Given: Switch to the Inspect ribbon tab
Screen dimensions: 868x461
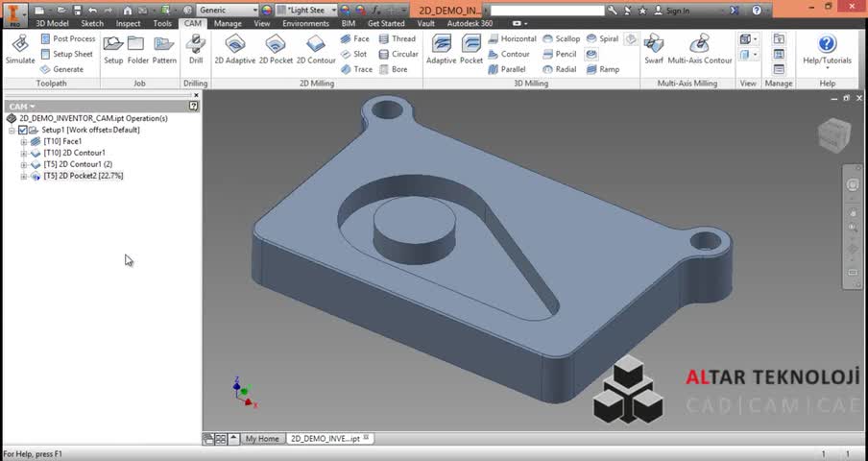Looking at the screenshot, I should (x=128, y=23).
